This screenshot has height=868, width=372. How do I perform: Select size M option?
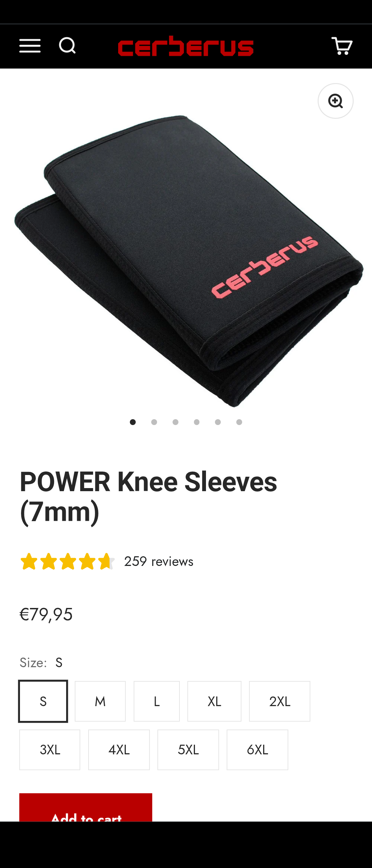tap(100, 701)
